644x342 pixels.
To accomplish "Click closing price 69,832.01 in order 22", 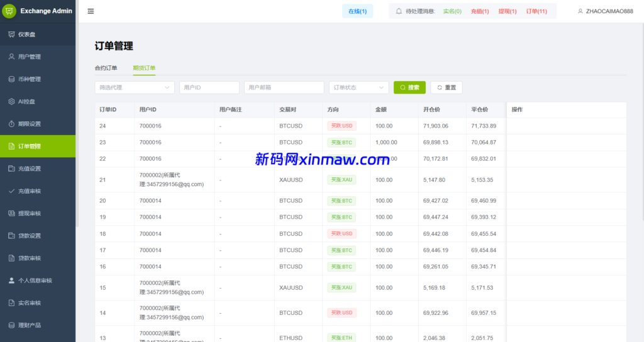I will 484,159.
